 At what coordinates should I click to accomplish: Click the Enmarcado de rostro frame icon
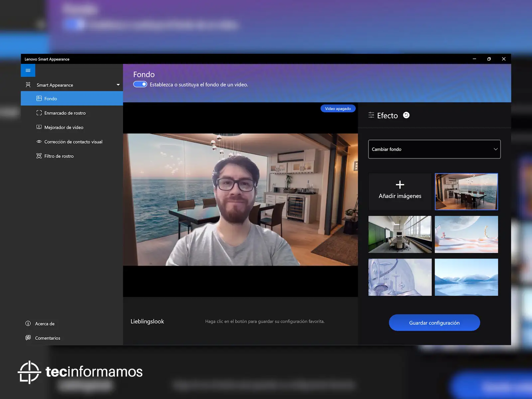39,113
